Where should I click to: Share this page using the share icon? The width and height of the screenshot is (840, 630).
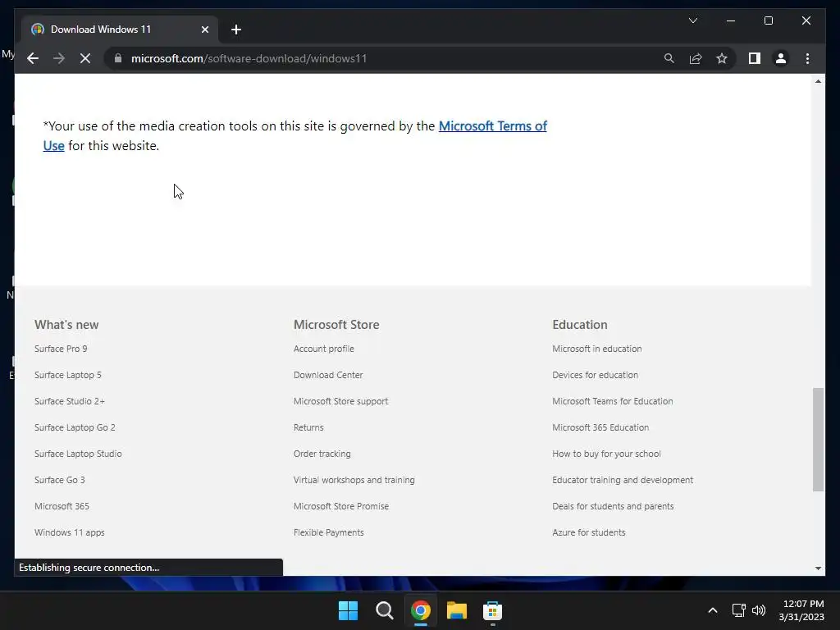point(696,58)
